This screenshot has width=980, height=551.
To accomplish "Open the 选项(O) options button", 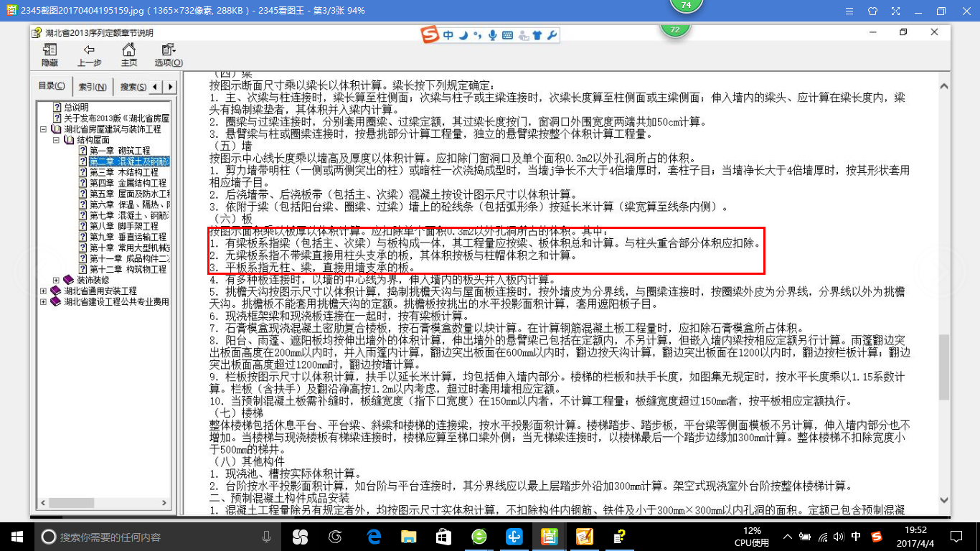I will [169, 55].
